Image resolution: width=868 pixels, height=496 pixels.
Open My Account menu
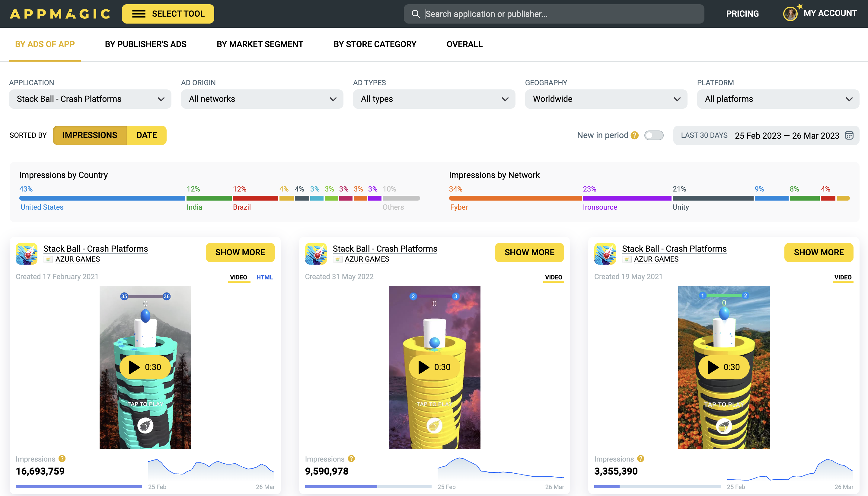pos(820,14)
